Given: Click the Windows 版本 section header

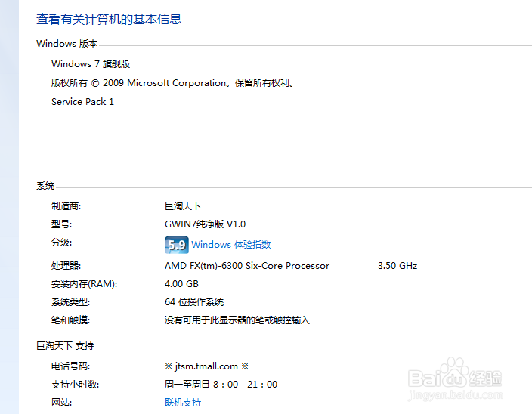Looking at the screenshot, I should (x=66, y=44).
